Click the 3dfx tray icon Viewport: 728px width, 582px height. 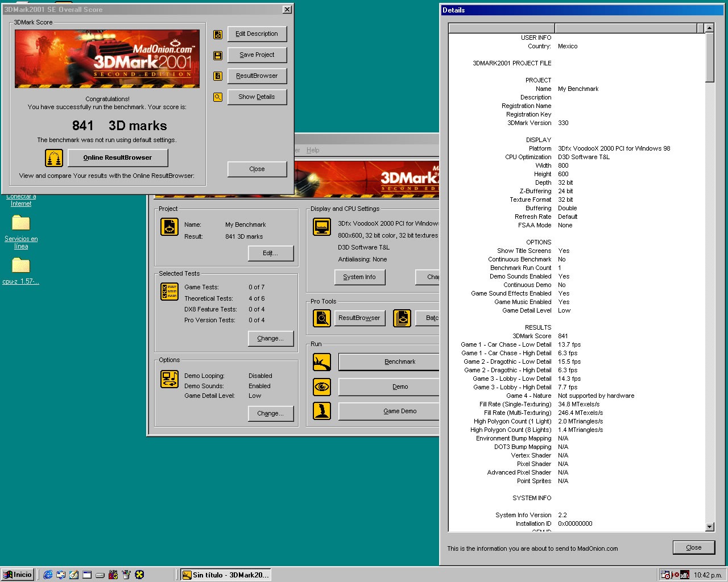[x=685, y=575]
